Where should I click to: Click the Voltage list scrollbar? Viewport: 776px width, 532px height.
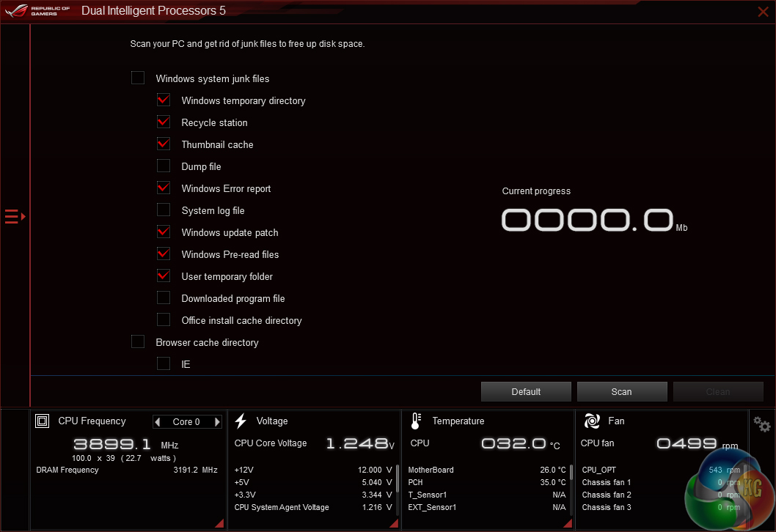pyautogui.click(x=398, y=479)
